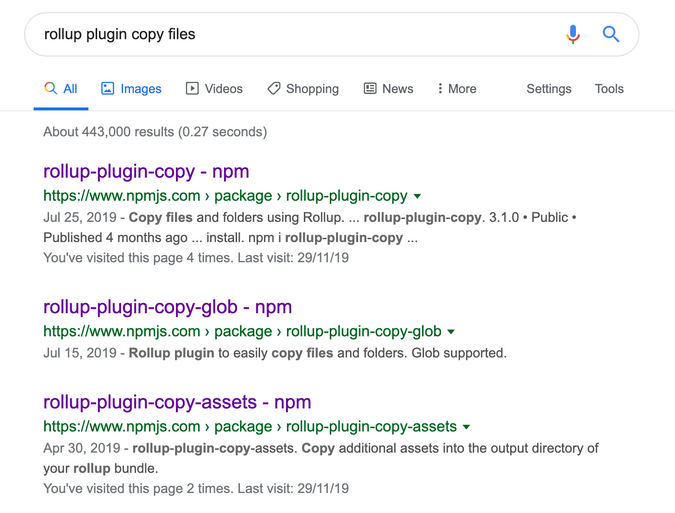The image size is (675, 513).
Task: Open the Settings menu
Action: click(549, 89)
